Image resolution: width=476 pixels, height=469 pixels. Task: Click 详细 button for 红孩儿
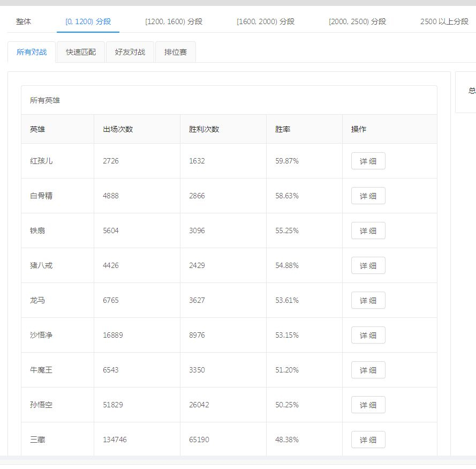point(368,161)
